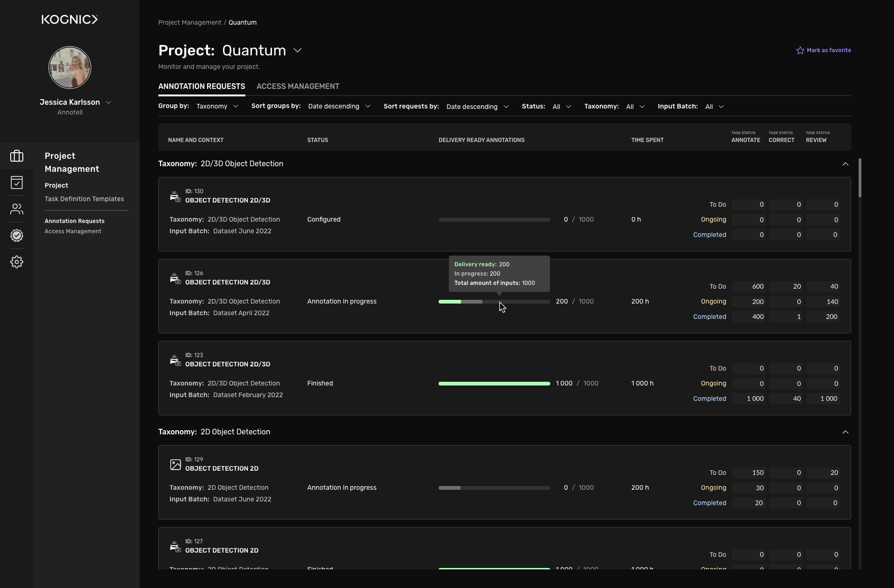Screen dimensions: 894x588
Task: Click the image icon on request ID 129
Action: (175, 465)
